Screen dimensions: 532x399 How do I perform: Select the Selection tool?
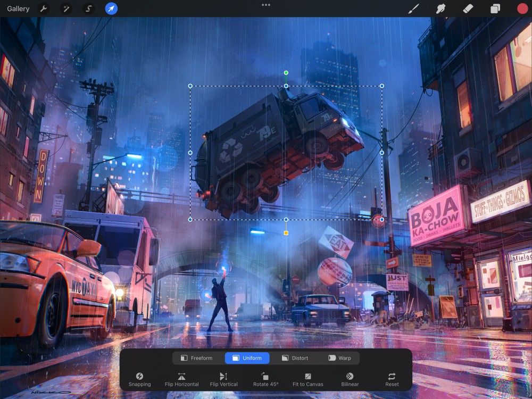pos(88,9)
